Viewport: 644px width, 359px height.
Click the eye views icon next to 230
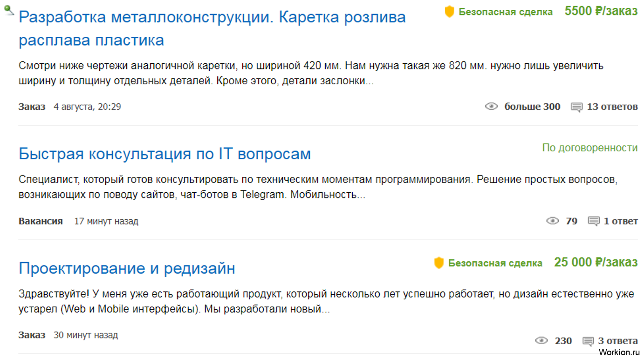tap(541, 341)
